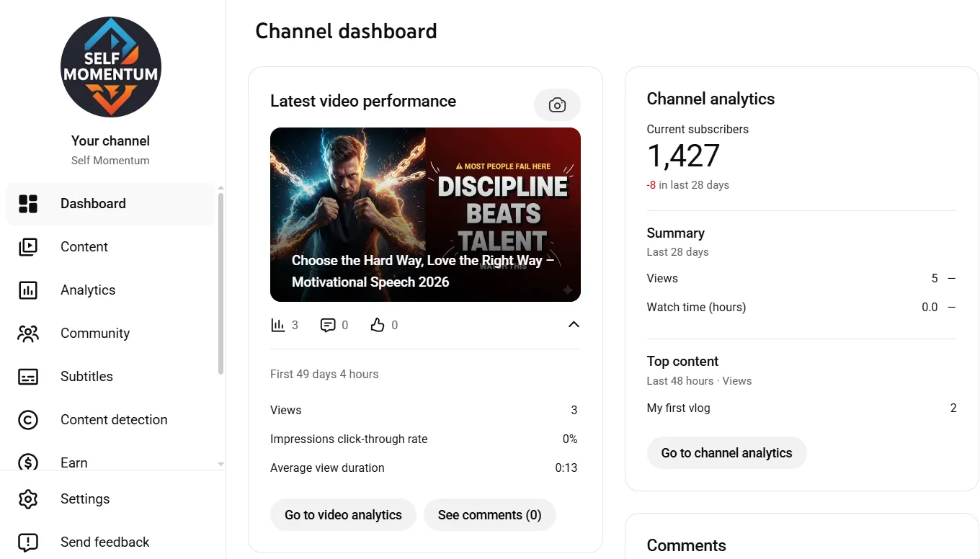Click the Latest video performance heading
The image size is (980, 559).
363,102
